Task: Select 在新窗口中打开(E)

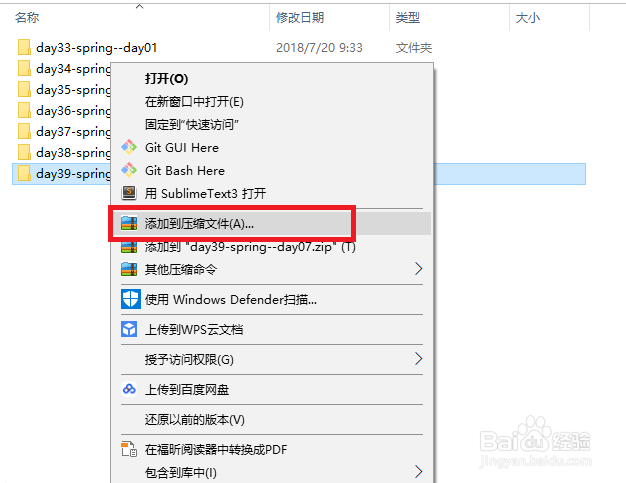Action: 194,102
